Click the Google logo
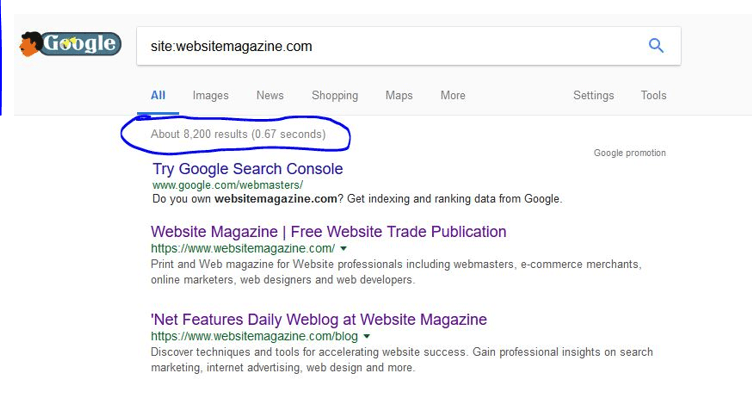The width and height of the screenshot is (752, 416). point(70,44)
